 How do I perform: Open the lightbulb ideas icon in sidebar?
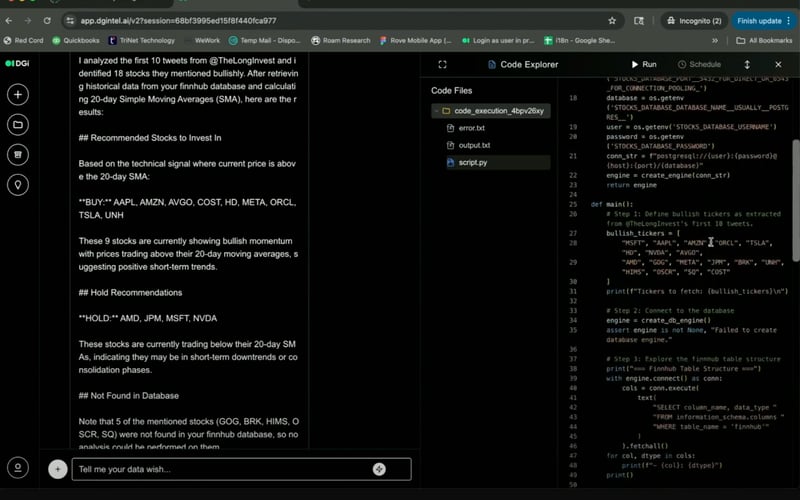(x=18, y=185)
